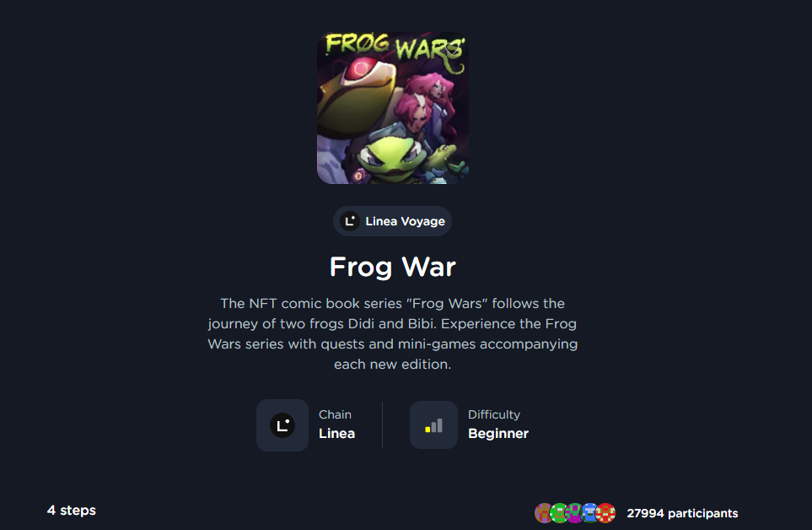This screenshot has width=812, height=530.
Task: Click the magenta participant avatar
Action: pos(574,513)
